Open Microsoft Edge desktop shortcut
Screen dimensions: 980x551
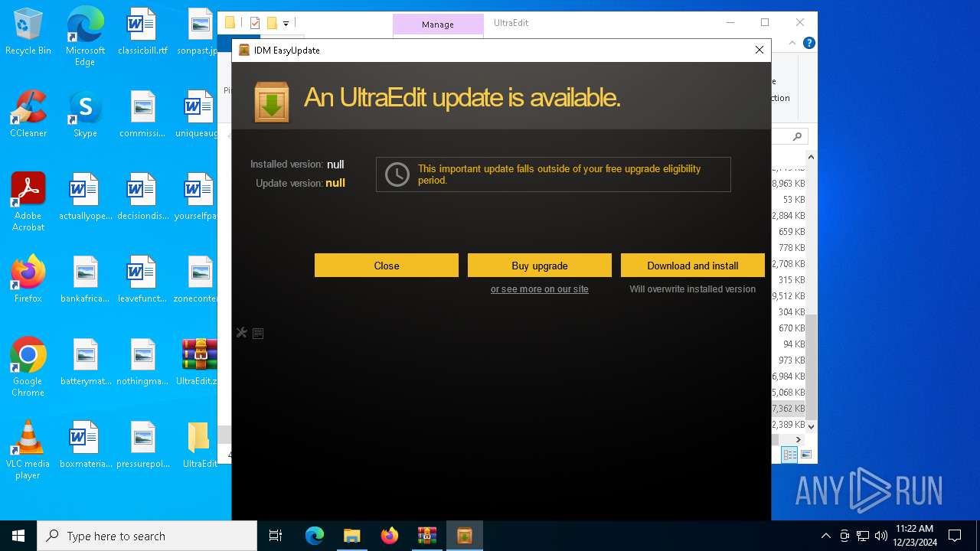coord(85,37)
